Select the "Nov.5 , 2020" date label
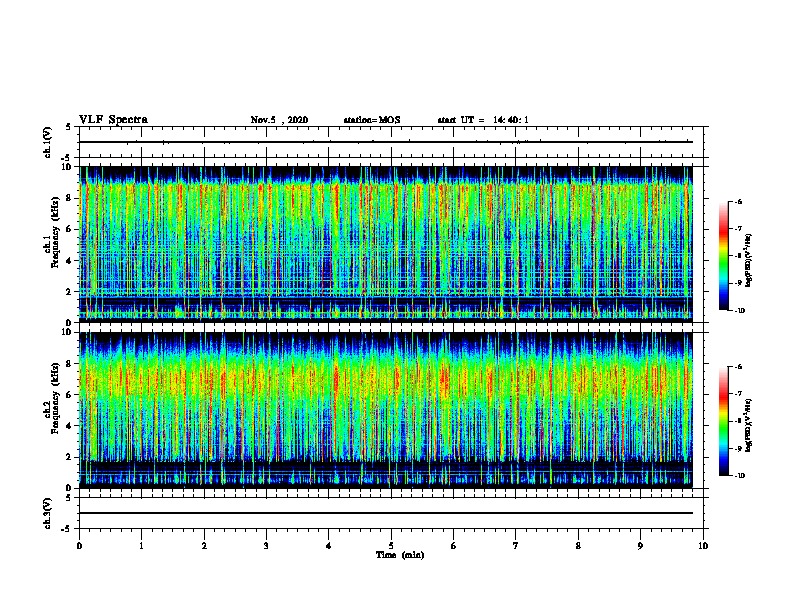 click(279, 120)
